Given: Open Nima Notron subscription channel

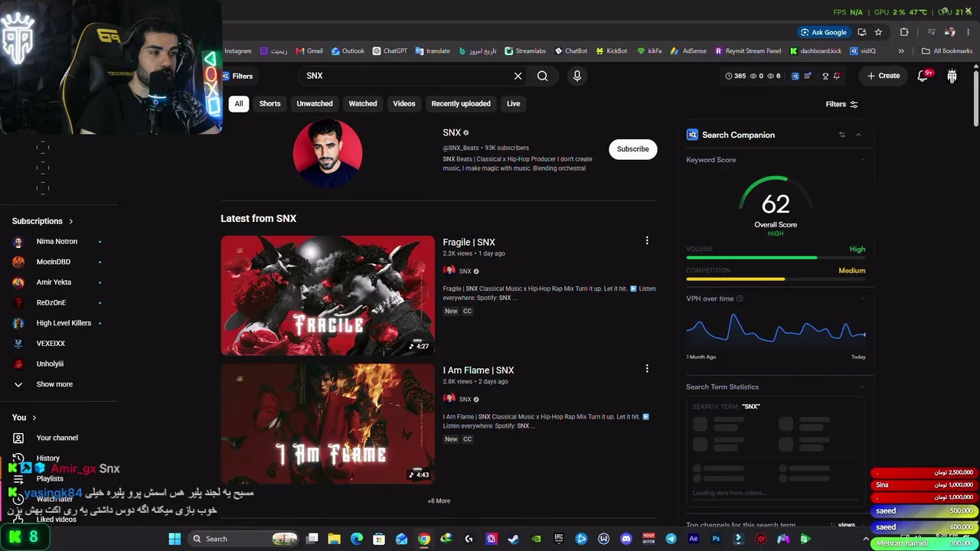Looking at the screenshot, I should (x=57, y=241).
